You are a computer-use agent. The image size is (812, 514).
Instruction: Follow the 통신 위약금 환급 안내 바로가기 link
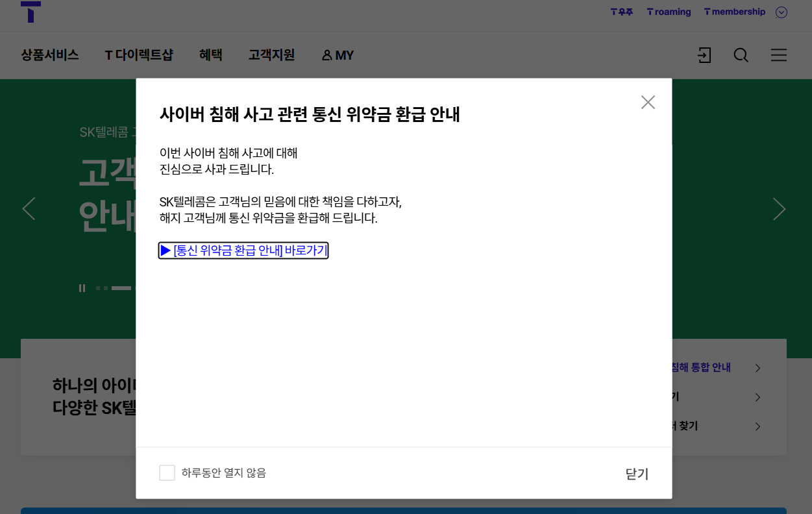tap(243, 251)
